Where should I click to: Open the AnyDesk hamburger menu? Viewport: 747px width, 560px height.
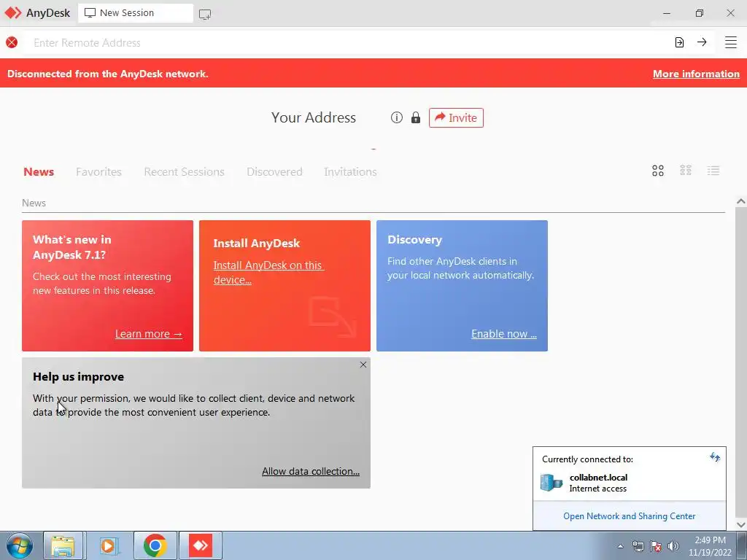tap(731, 42)
